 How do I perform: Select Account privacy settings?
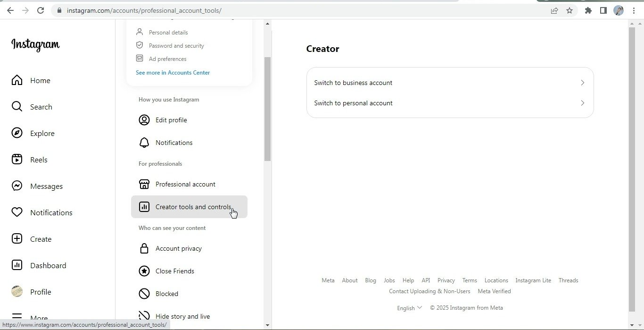tap(189, 248)
